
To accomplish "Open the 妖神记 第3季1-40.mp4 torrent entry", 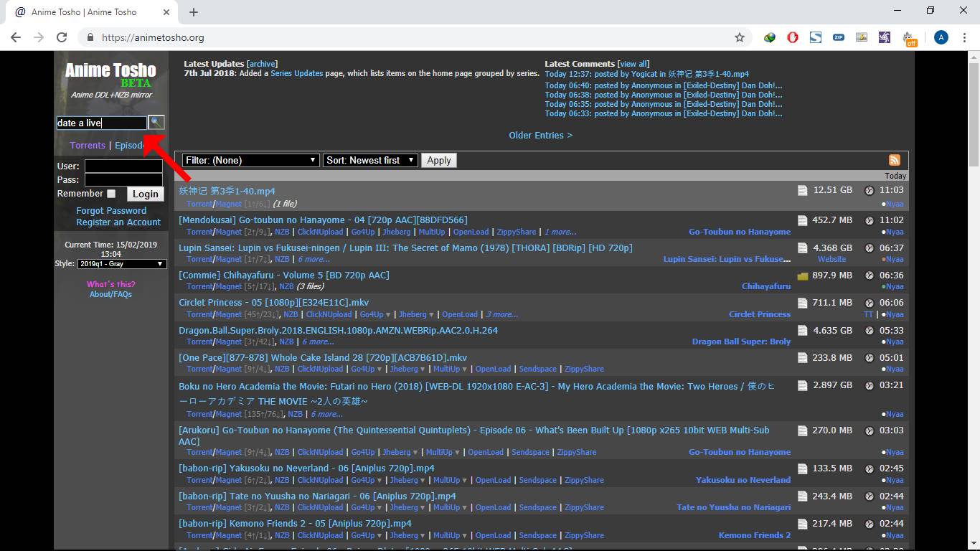I will coord(227,191).
